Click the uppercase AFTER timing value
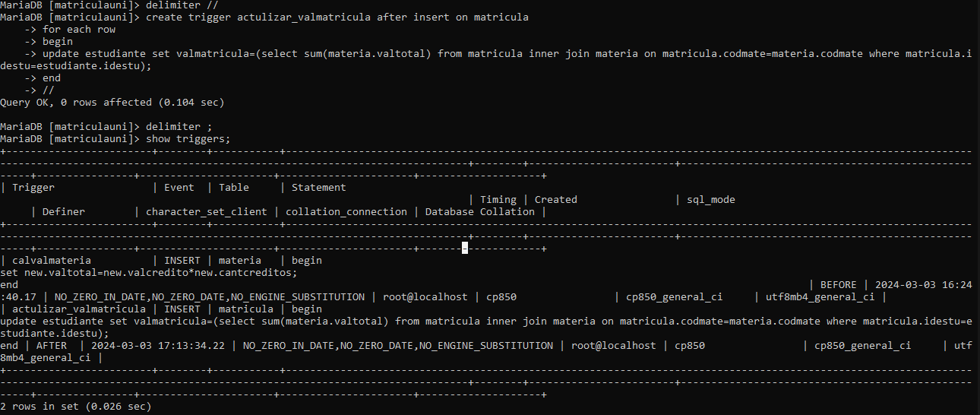Image resolution: width=980 pixels, height=415 pixels. pos(52,346)
